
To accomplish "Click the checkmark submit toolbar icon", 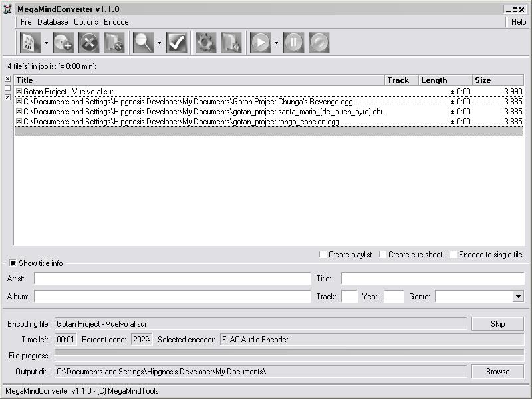I will pyautogui.click(x=176, y=43).
